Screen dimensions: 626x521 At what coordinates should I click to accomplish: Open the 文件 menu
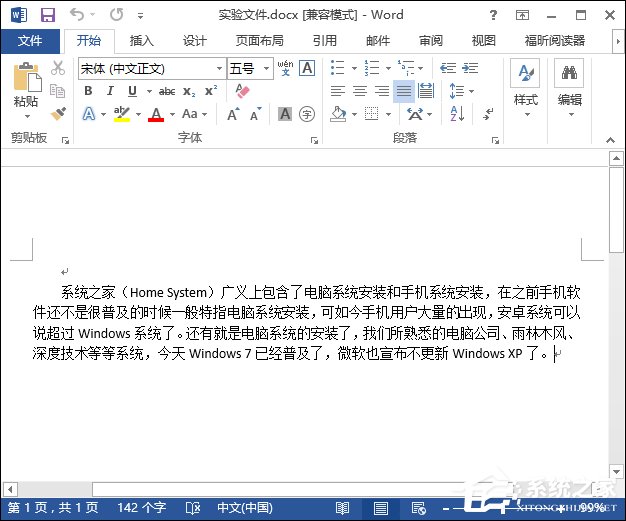[30, 41]
